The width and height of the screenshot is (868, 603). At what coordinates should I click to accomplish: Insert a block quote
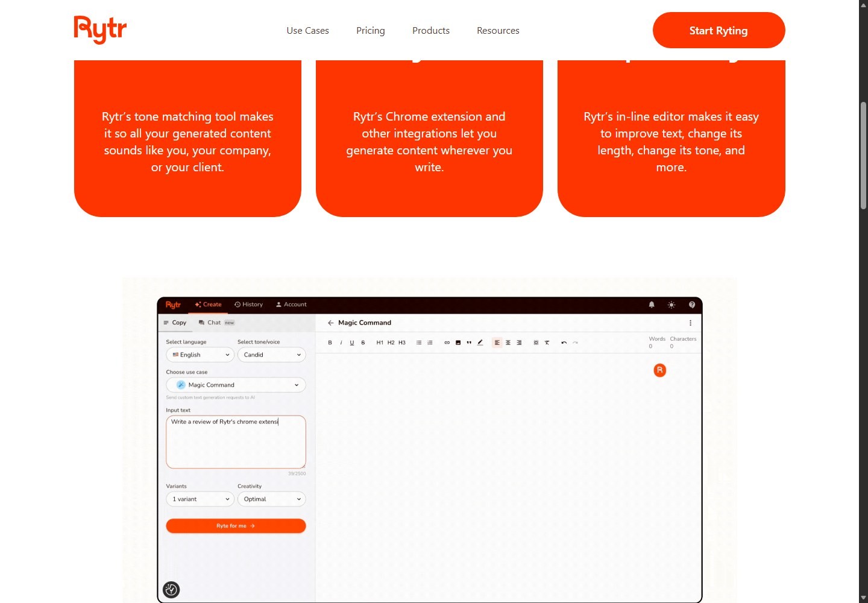[x=469, y=343]
